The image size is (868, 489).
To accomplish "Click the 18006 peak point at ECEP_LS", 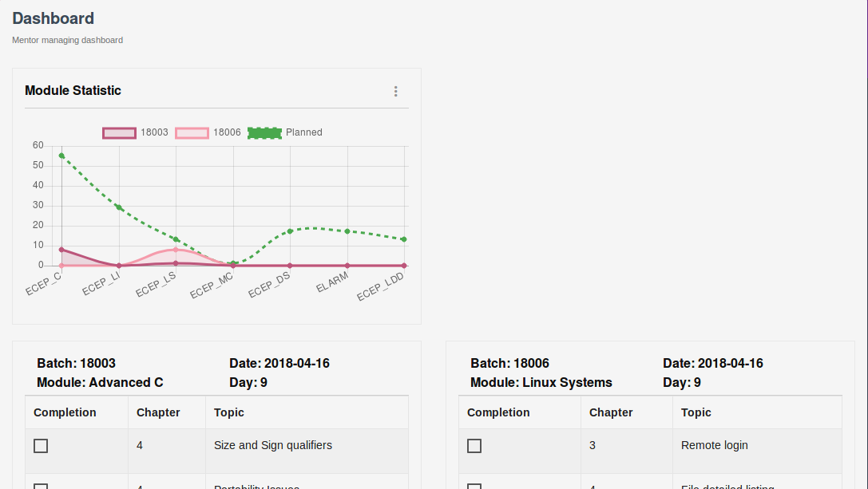I will [176, 250].
